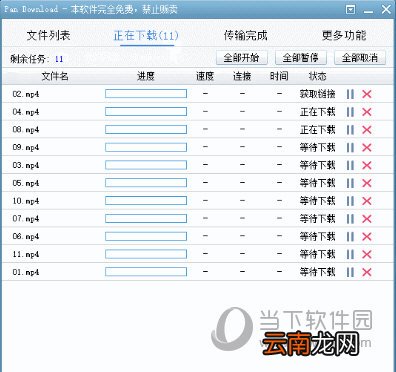Pause the 10.mp4 download

click(350, 201)
